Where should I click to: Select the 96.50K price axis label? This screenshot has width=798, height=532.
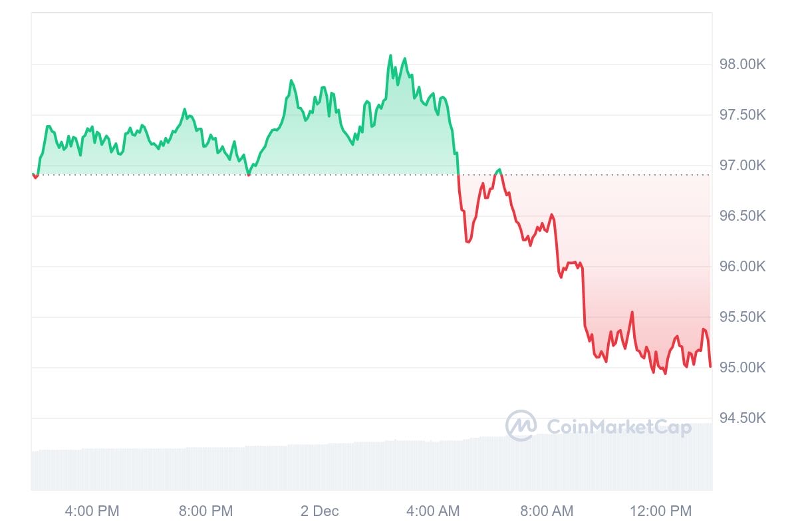(x=742, y=216)
